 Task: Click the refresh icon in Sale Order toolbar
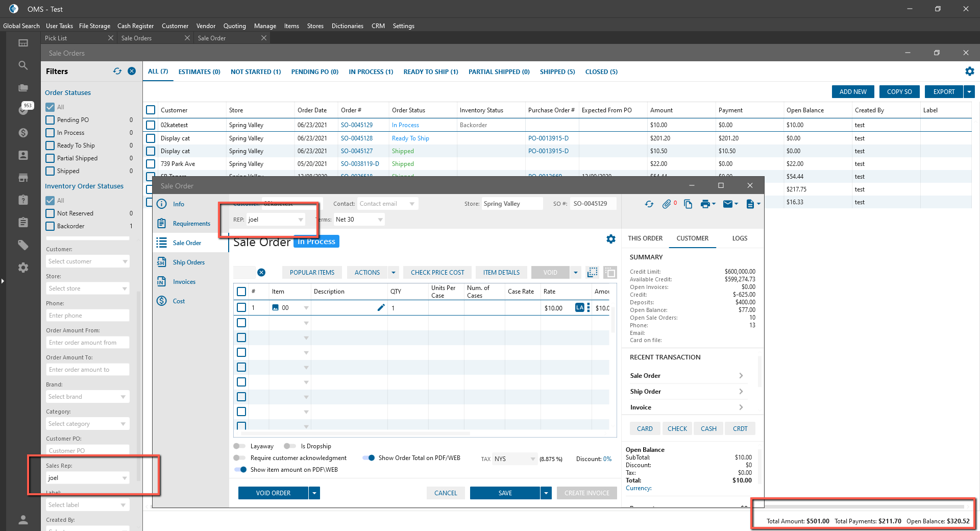point(649,204)
